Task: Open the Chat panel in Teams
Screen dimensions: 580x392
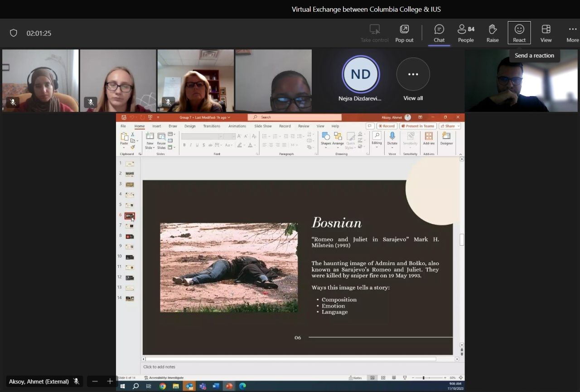Action: point(439,33)
